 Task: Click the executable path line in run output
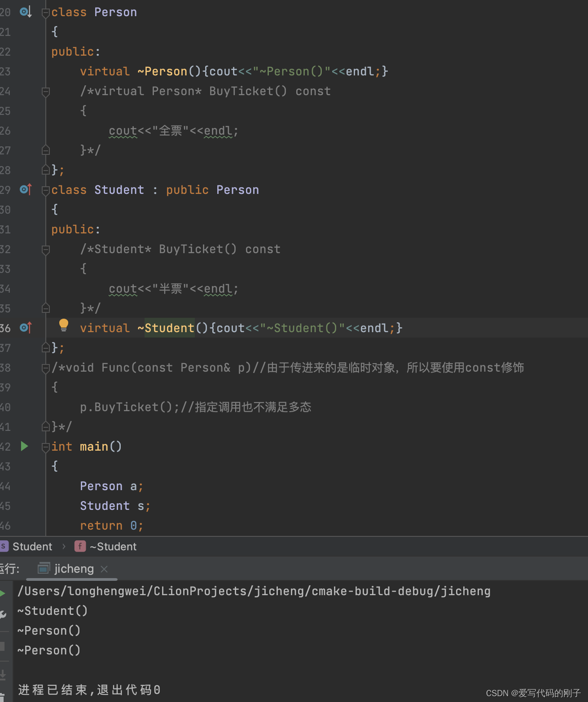[254, 591]
